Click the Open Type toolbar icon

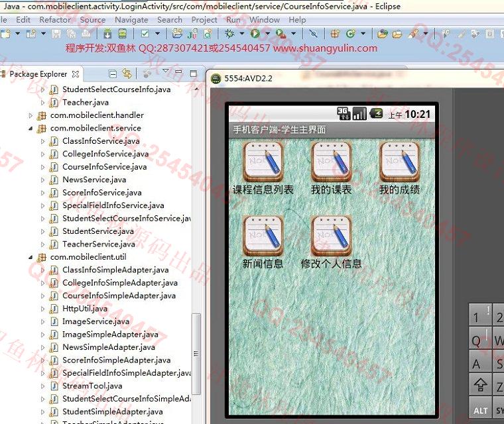[x=382, y=33]
